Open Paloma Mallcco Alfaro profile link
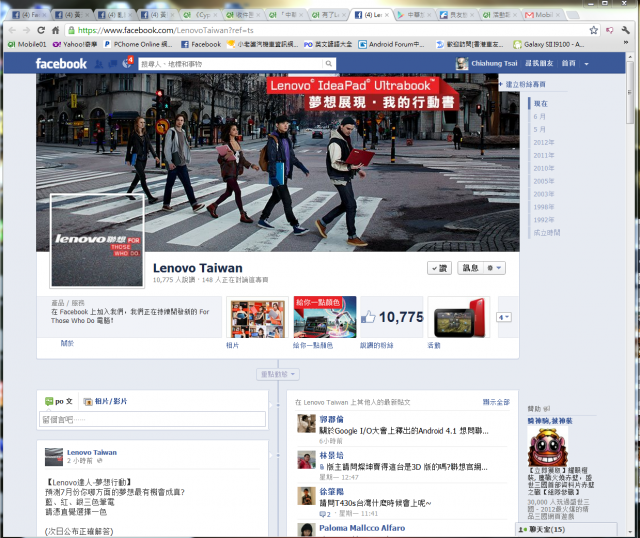640x538 pixels. 362,528
